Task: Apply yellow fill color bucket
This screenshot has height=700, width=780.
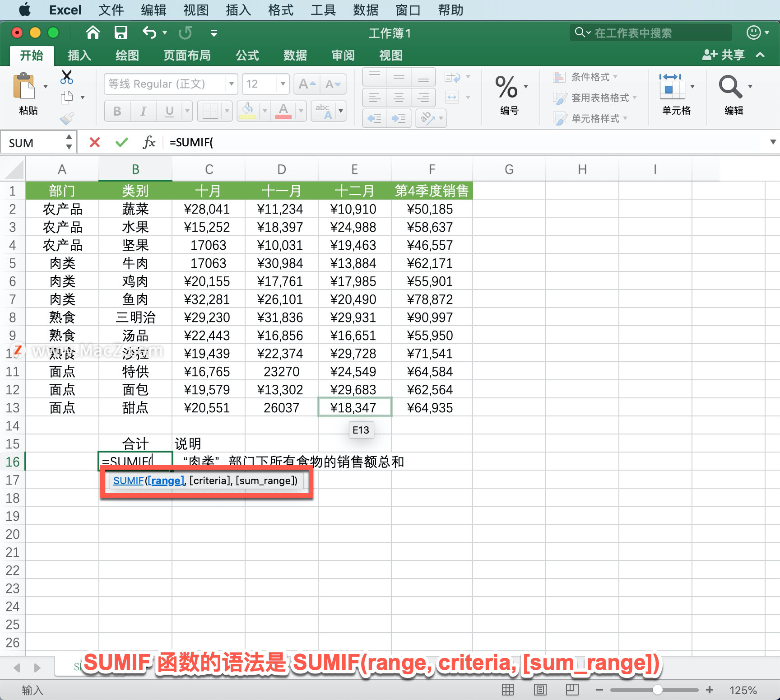Action: [247, 111]
